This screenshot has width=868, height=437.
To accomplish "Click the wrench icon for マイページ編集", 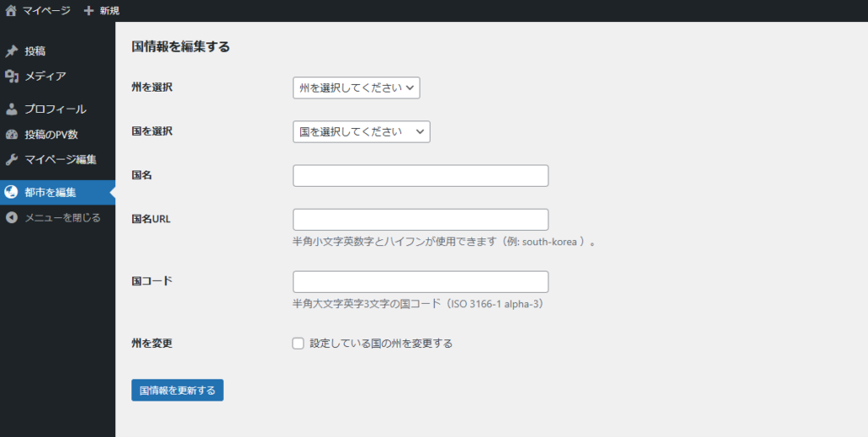I will (12, 160).
